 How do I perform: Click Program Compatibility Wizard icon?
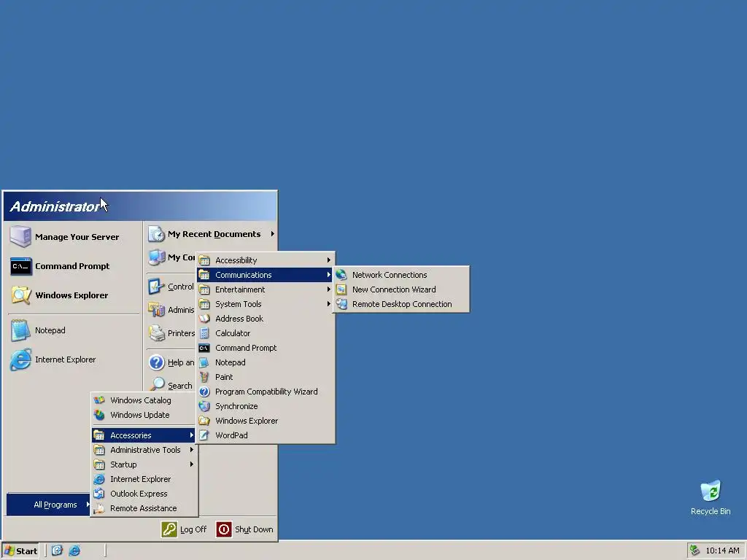pos(204,392)
